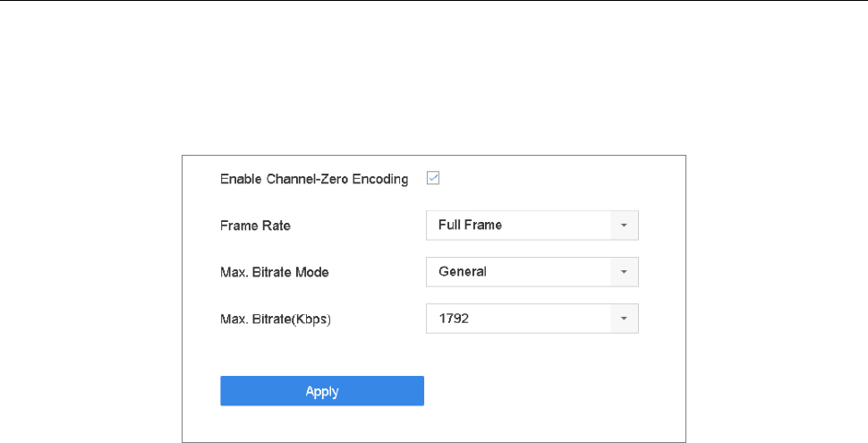Click the Max. Bitrate Mode label

tap(275, 272)
